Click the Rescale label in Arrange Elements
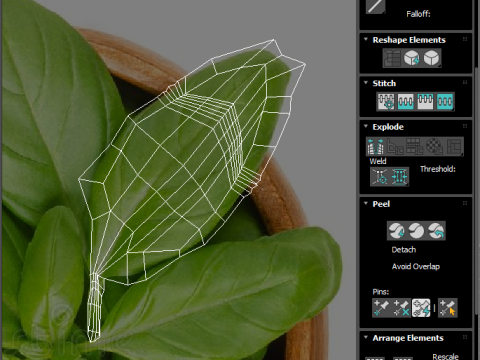The width and height of the screenshot is (480, 360). [445, 357]
